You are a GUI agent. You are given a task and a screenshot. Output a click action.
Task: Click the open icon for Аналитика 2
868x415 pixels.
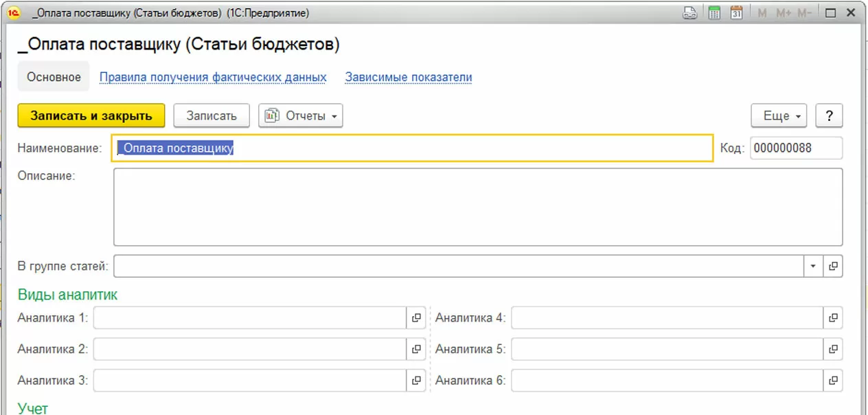[416, 349]
